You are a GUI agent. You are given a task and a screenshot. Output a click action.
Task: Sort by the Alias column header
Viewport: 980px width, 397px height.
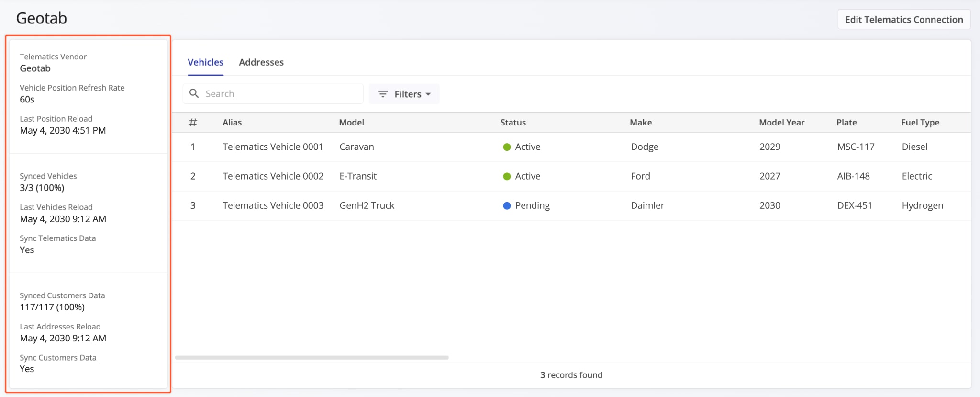click(x=232, y=122)
